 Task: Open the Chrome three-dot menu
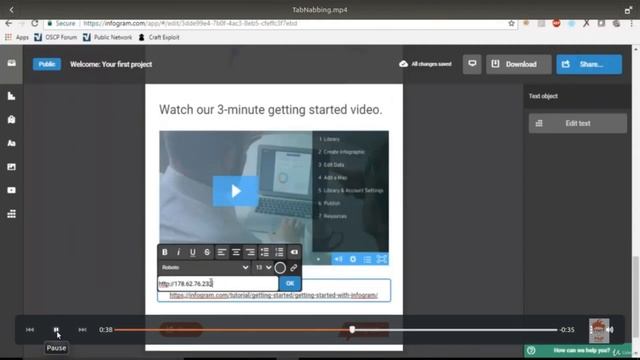click(x=631, y=24)
